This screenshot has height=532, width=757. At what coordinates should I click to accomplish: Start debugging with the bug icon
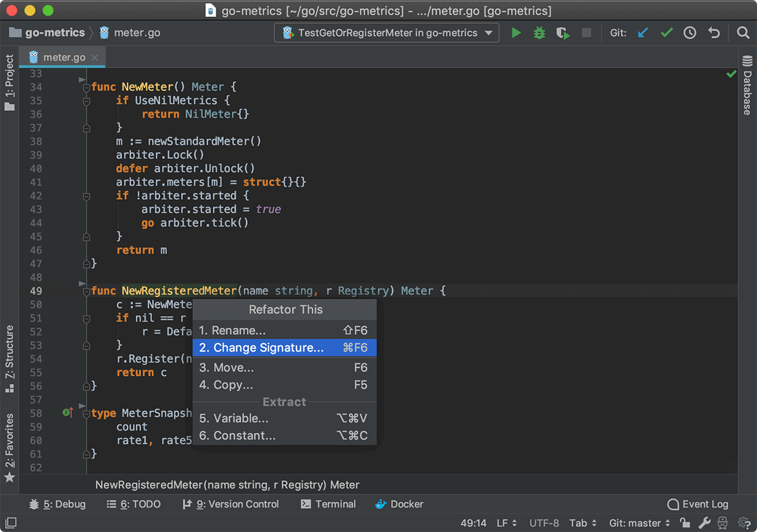pos(539,32)
